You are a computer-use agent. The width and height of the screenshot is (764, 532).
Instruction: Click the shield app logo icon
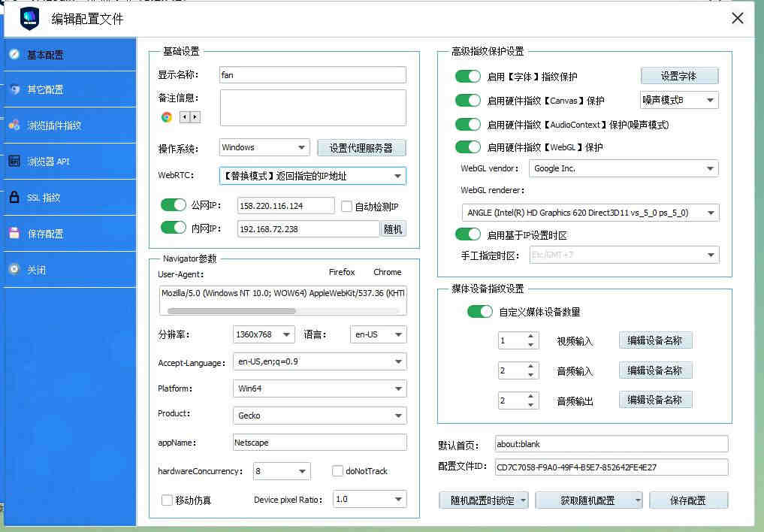[30, 19]
